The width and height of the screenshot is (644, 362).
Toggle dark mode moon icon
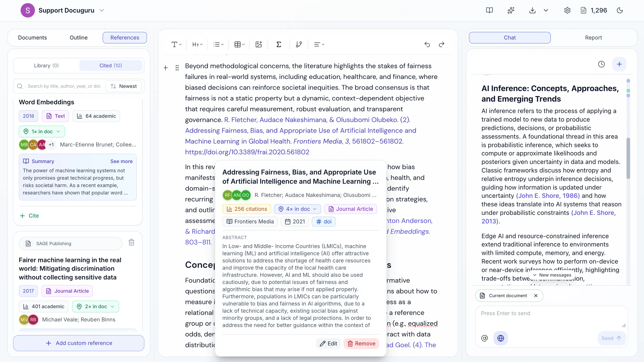(x=620, y=10)
